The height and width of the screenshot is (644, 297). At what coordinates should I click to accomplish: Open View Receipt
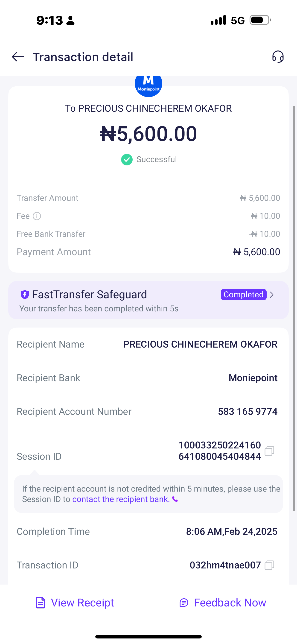(82, 603)
